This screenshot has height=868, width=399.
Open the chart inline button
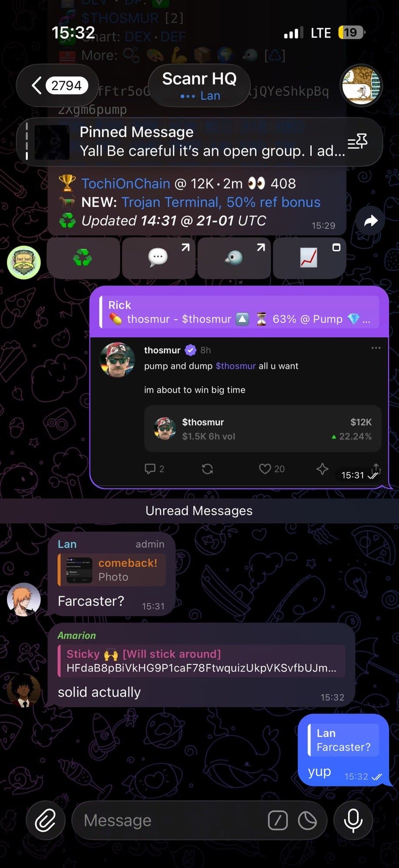309,258
